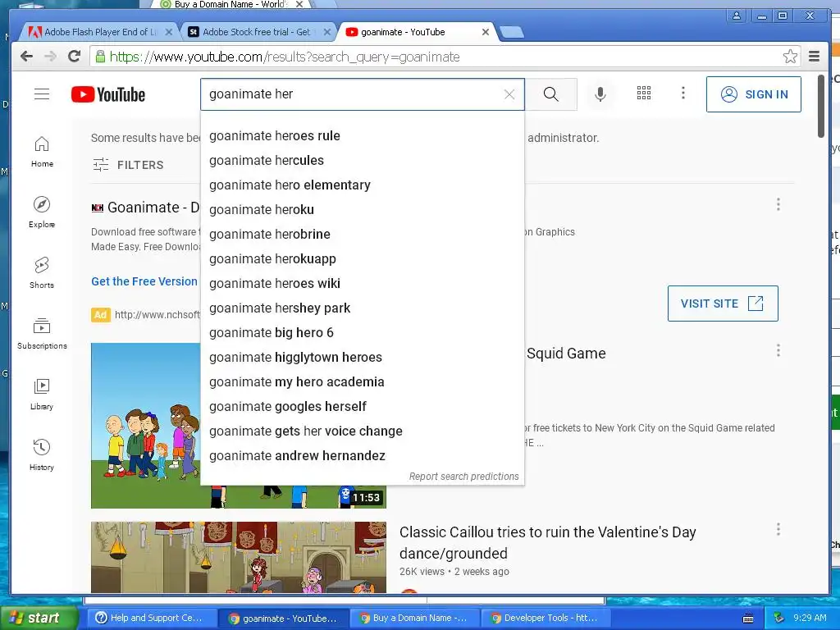The height and width of the screenshot is (630, 840).
Task: Pick suggestion 'goanimate gets her voice change'
Action: 363,431
